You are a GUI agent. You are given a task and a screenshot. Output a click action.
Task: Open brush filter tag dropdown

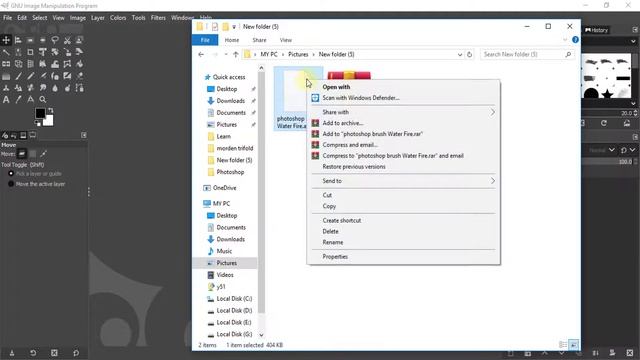633,41
